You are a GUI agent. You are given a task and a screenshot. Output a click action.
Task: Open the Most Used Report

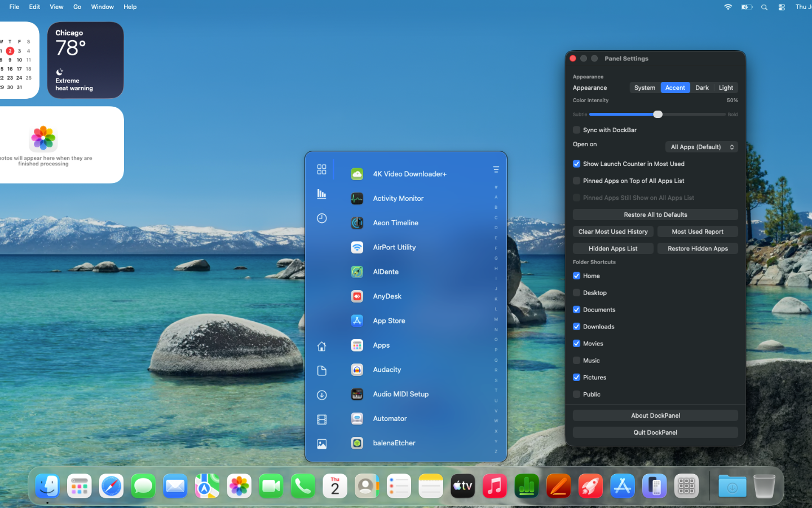pos(698,231)
